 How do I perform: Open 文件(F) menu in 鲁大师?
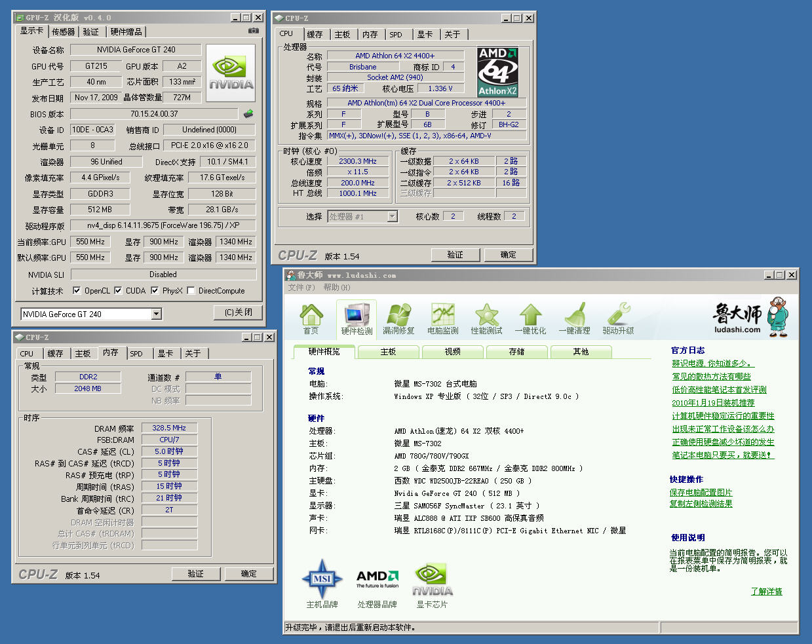coord(301,288)
